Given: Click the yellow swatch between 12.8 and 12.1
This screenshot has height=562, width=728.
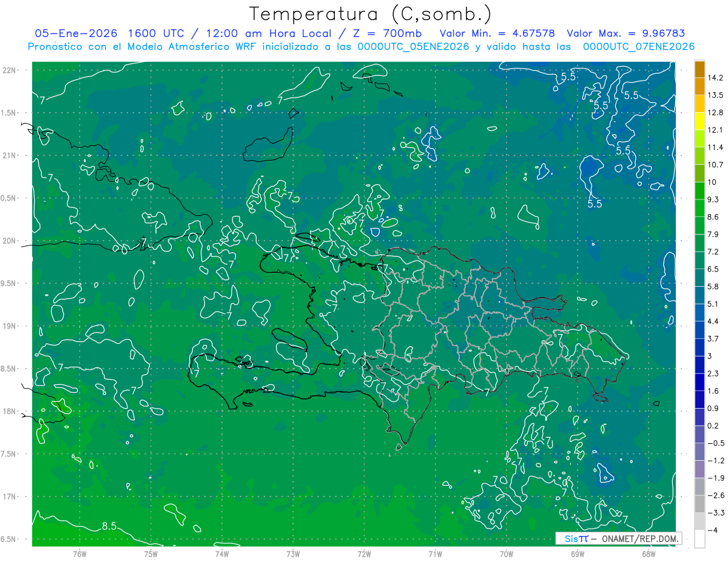Looking at the screenshot, I should (699, 121).
